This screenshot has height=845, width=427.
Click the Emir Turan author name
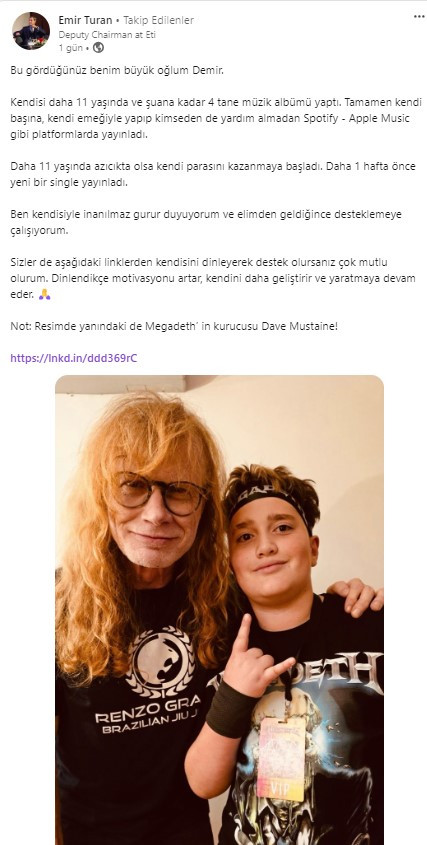click(85, 20)
